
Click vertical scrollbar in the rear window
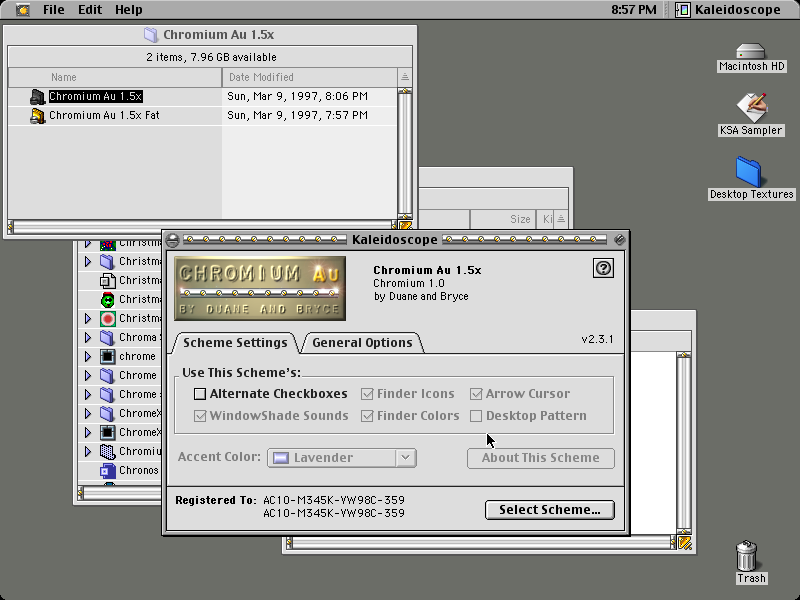[x=684, y=443]
